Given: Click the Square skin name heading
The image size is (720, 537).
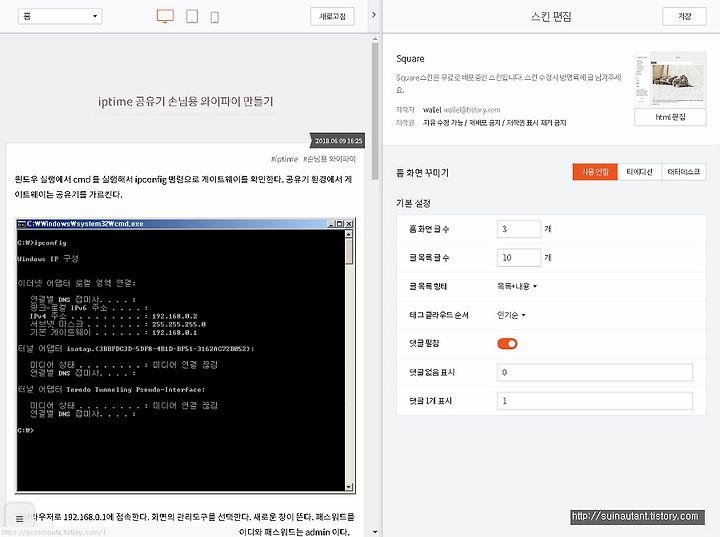Looking at the screenshot, I should point(410,59).
